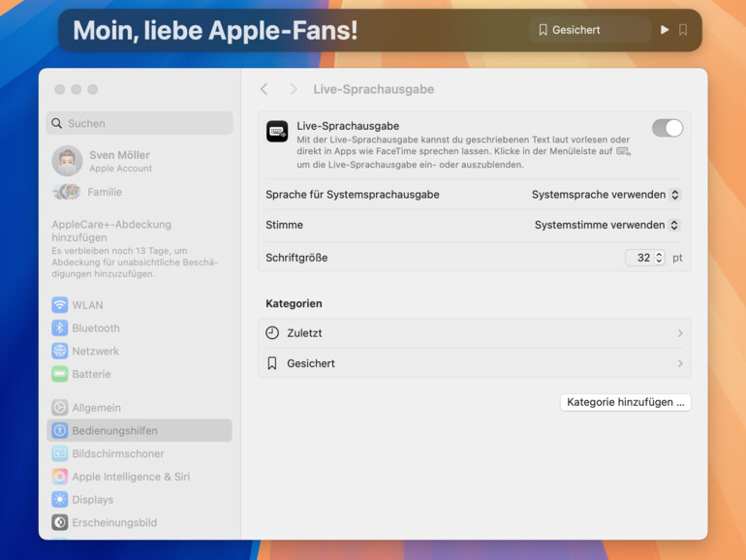The height and width of the screenshot is (560, 746).
Task: Click the red close window button
Action: (59, 89)
